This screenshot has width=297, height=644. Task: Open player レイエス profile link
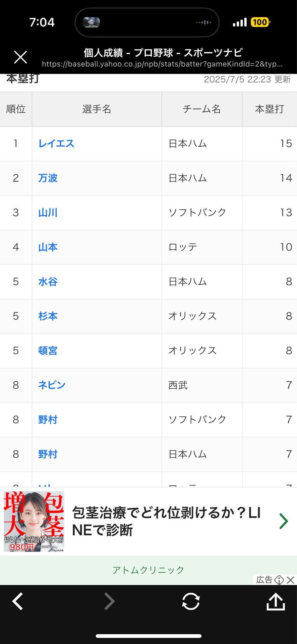[x=56, y=144]
